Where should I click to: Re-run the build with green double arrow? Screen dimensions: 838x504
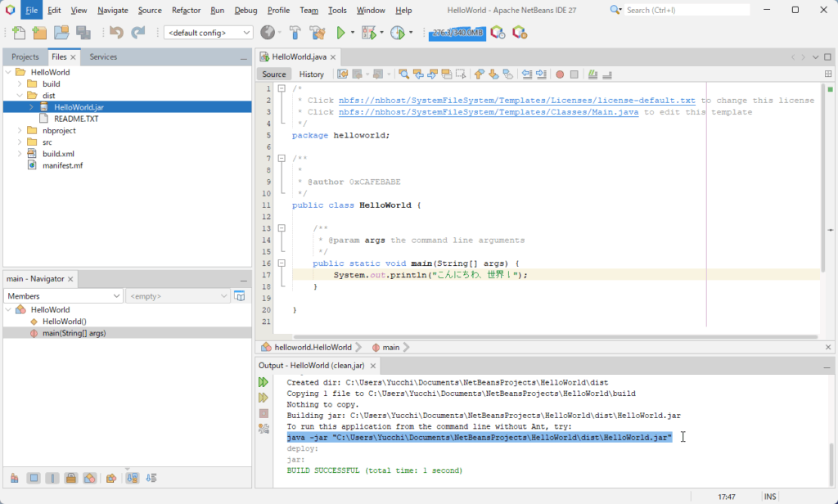click(264, 382)
